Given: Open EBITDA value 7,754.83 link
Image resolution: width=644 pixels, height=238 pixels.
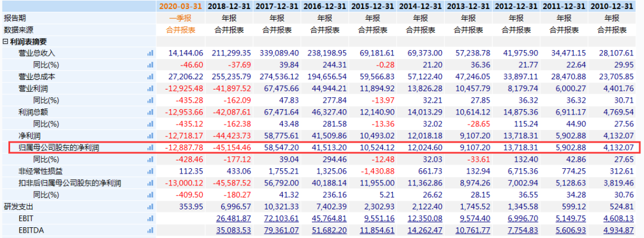Looking at the screenshot, I should pyautogui.click(x=523, y=230).
